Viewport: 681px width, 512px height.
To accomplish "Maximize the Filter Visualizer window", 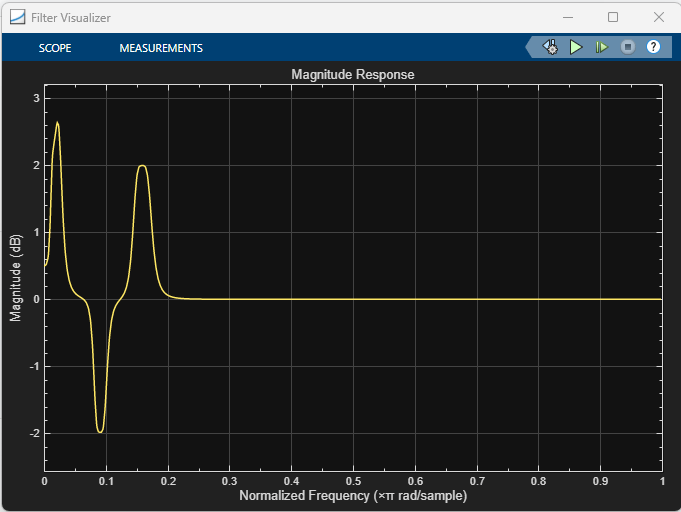I will pos(613,17).
